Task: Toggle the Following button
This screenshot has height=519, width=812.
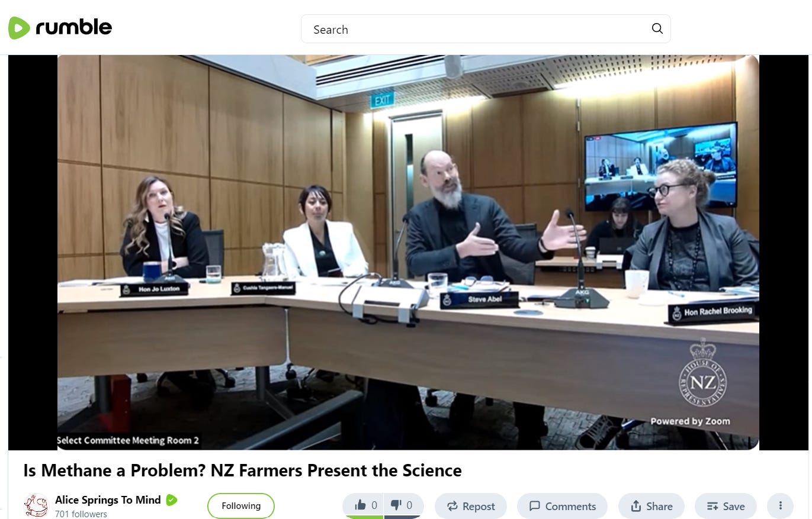Action: point(241,506)
